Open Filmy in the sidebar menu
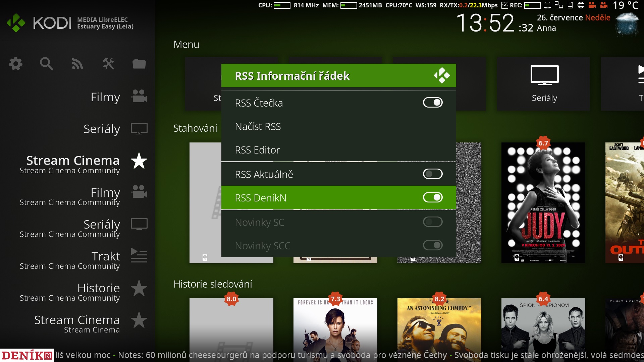This screenshot has width=644, height=362. 105,97
